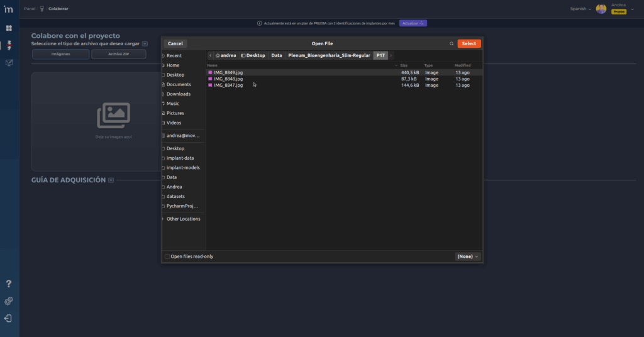
Task: Click the Actualizar upgrade button
Action: point(413,23)
